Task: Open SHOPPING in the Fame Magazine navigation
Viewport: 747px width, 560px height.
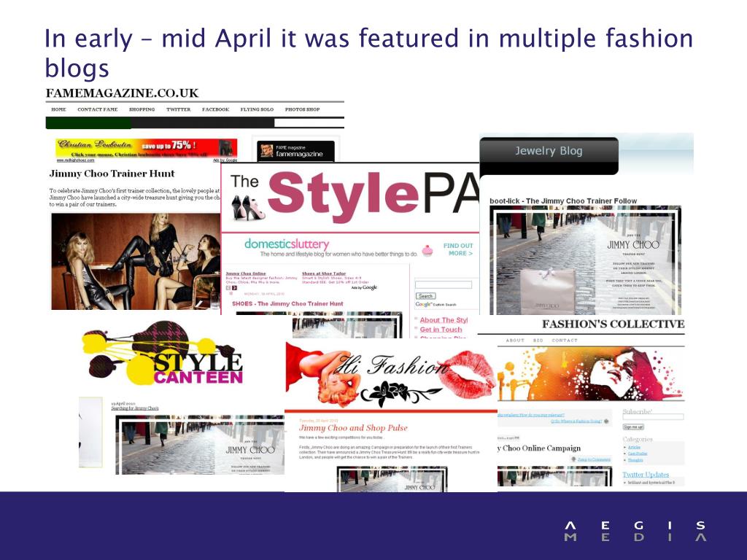Action: (142, 109)
